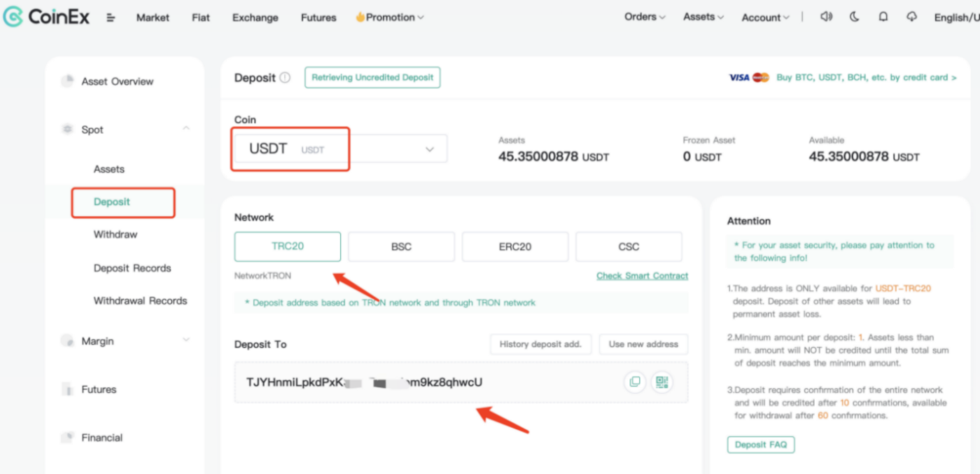Click Use new address button
Screen dimensions: 980x474
pyautogui.click(x=643, y=344)
